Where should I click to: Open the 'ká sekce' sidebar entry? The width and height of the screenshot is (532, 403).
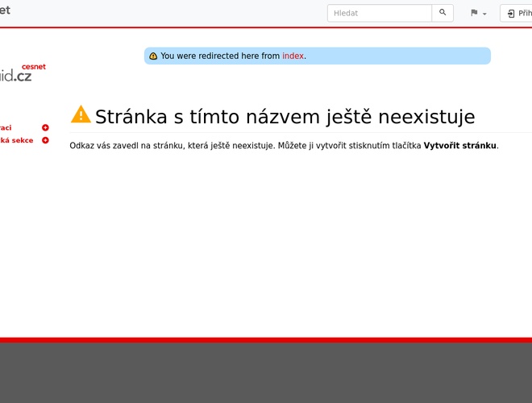pyautogui.click(x=16, y=140)
